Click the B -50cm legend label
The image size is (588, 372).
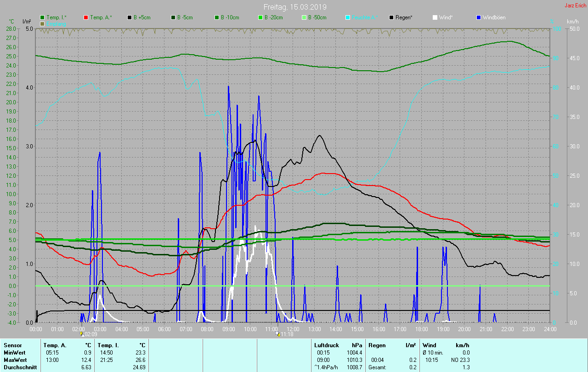[317, 17]
